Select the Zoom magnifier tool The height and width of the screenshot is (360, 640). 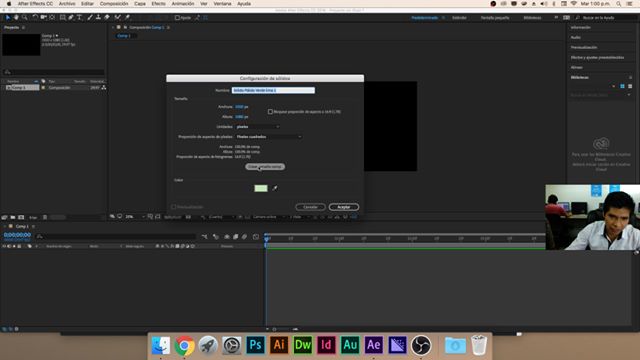click(x=24, y=18)
